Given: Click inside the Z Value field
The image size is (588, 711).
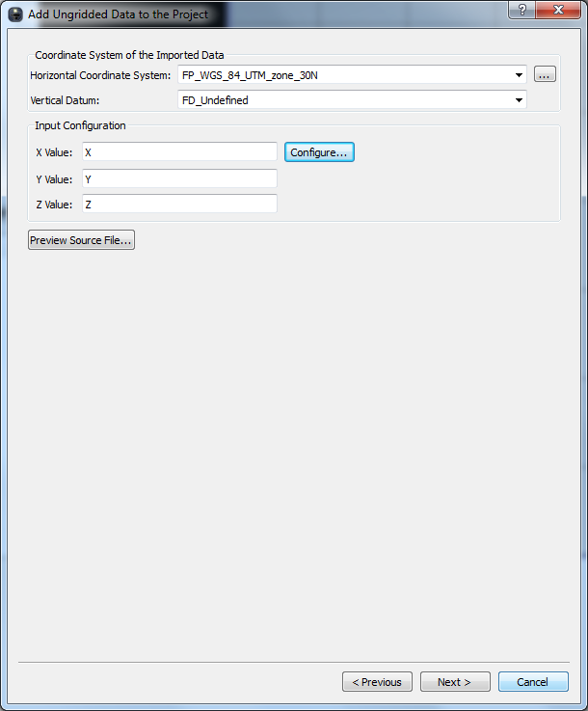Looking at the screenshot, I should click(x=179, y=205).
